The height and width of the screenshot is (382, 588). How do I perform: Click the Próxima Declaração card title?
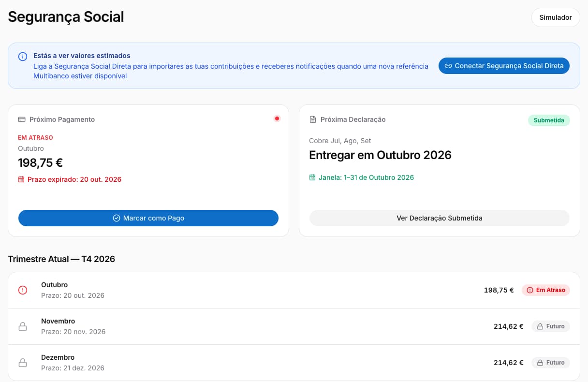coord(353,119)
